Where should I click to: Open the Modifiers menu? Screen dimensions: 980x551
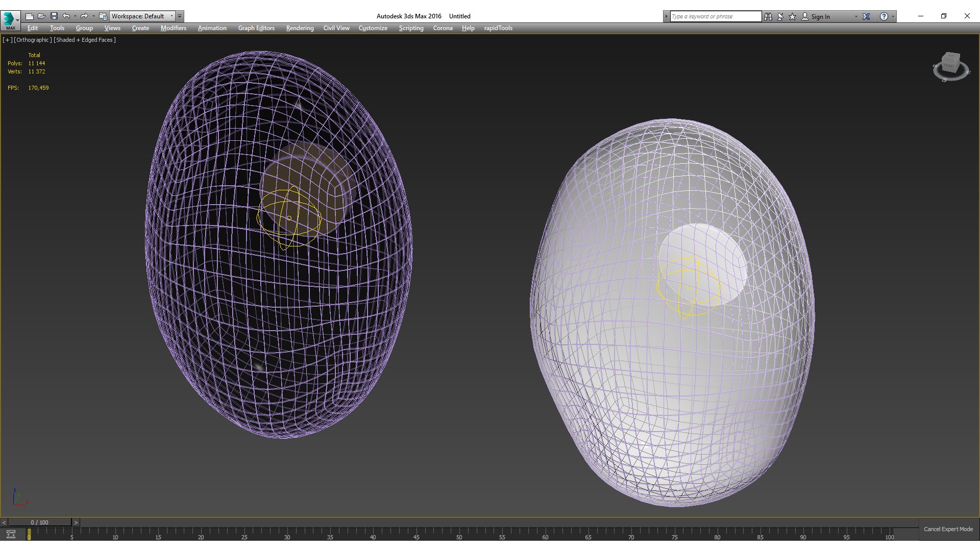coord(173,28)
